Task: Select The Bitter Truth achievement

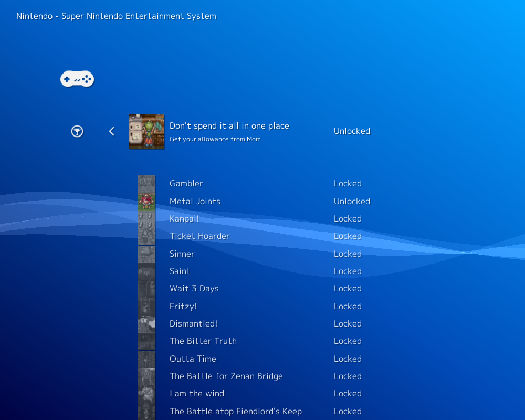Action: [203, 341]
